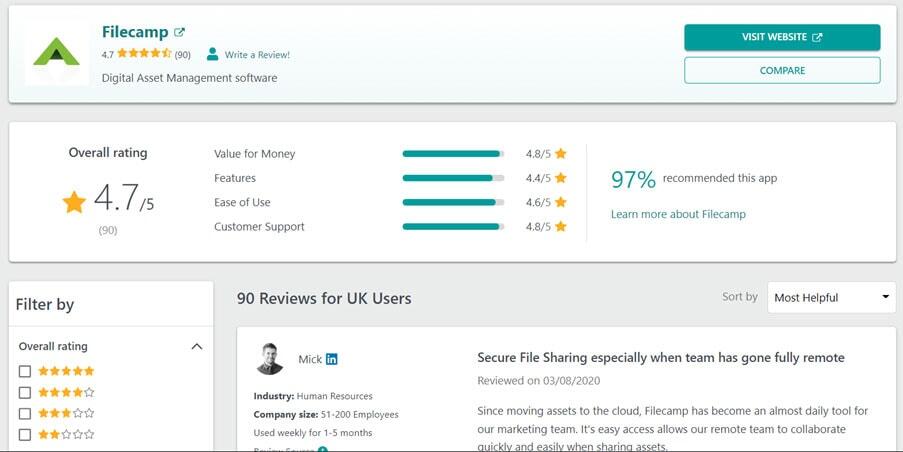
Task: Click Mick's reviewer profile photo
Action: (270, 359)
